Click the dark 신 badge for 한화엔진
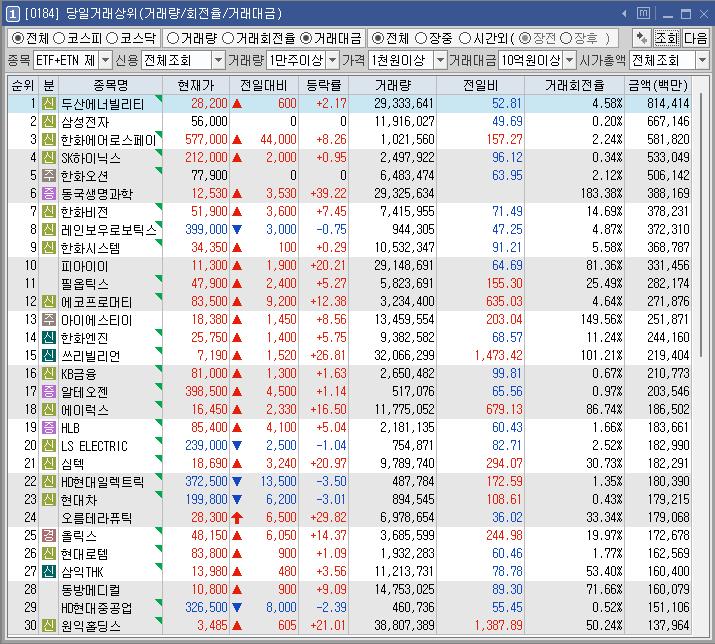 (49, 338)
